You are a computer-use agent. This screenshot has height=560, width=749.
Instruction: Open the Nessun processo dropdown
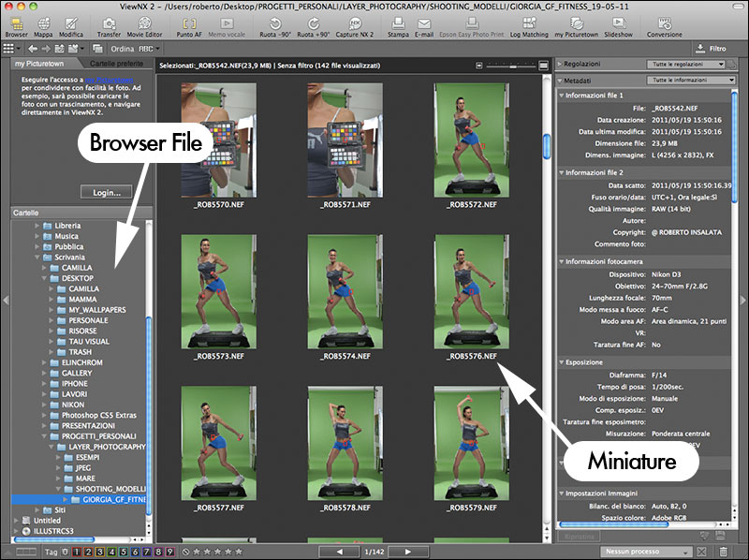coord(646,552)
